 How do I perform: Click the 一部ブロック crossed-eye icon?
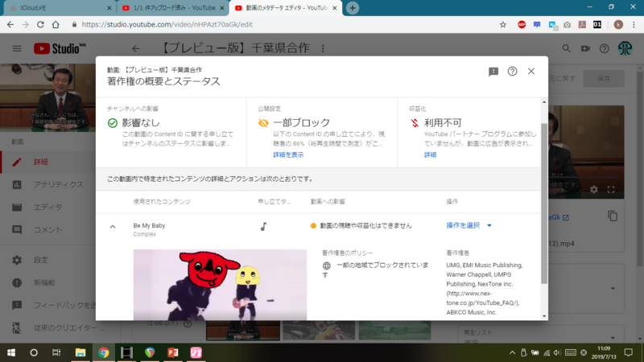pos(263,123)
